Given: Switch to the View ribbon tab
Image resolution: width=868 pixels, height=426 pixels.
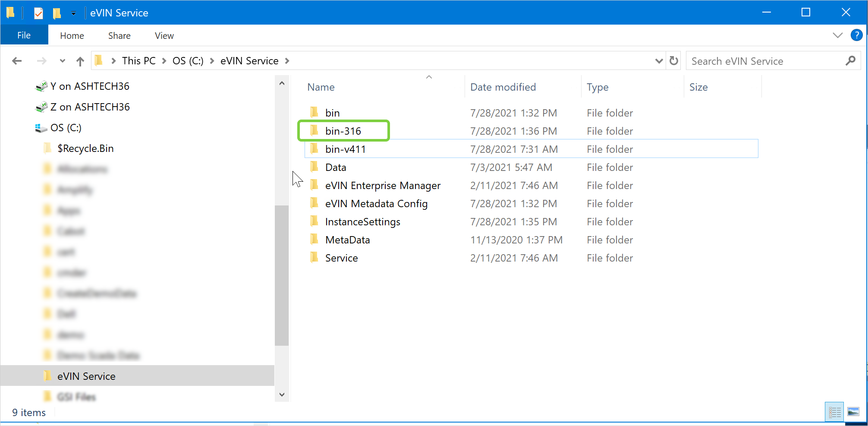Looking at the screenshot, I should tap(164, 36).
